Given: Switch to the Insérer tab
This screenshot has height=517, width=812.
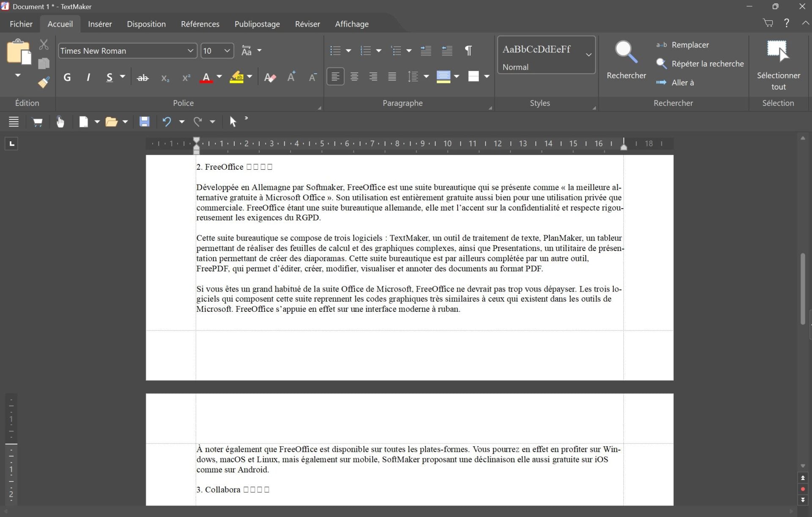Looking at the screenshot, I should pyautogui.click(x=100, y=24).
